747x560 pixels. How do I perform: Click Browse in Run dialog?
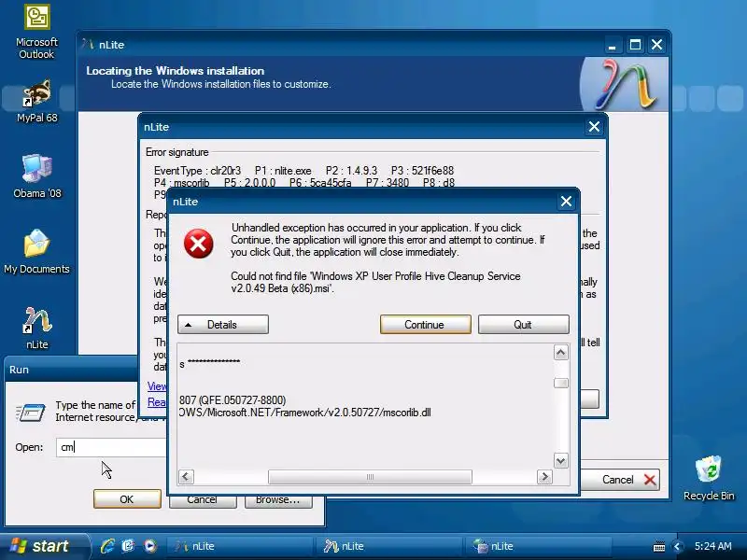click(278, 500)
